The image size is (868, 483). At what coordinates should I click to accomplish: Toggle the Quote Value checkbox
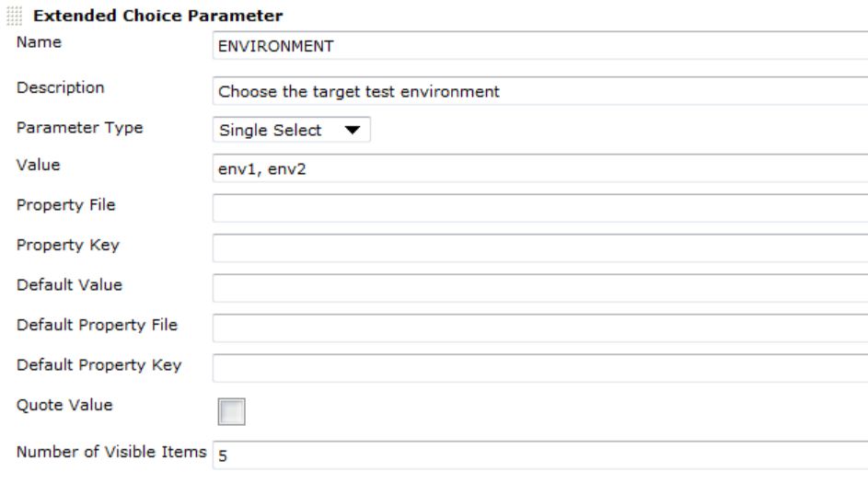pyautogui.click(x=230, y=411)
